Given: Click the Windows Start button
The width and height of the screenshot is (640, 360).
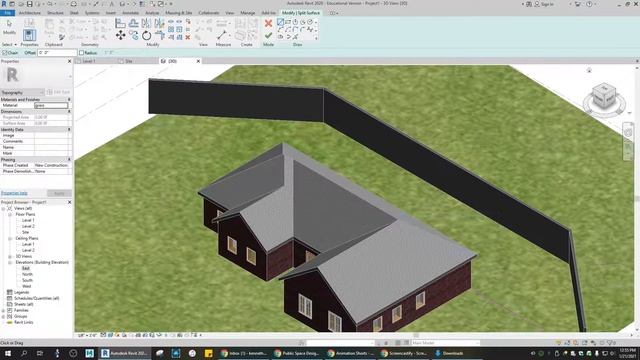Looking at the screenshot, I should click(x=8, y=353).
